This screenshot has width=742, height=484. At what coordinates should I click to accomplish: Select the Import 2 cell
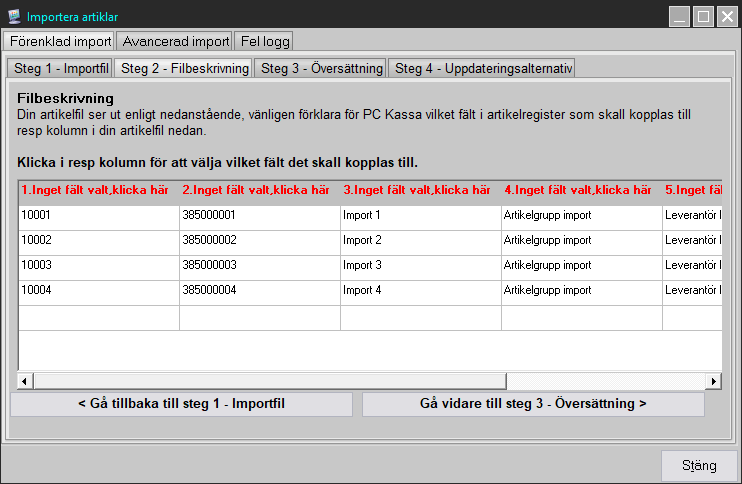420,240
